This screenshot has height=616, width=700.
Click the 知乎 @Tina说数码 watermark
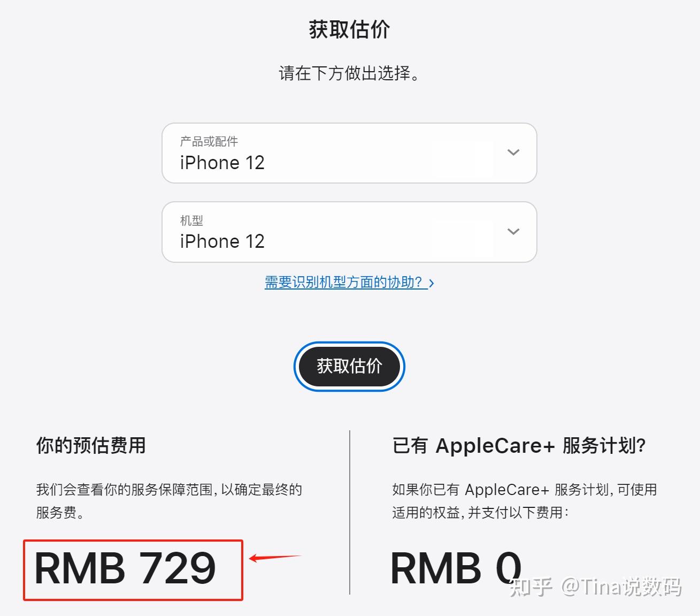tap(595, 587)
